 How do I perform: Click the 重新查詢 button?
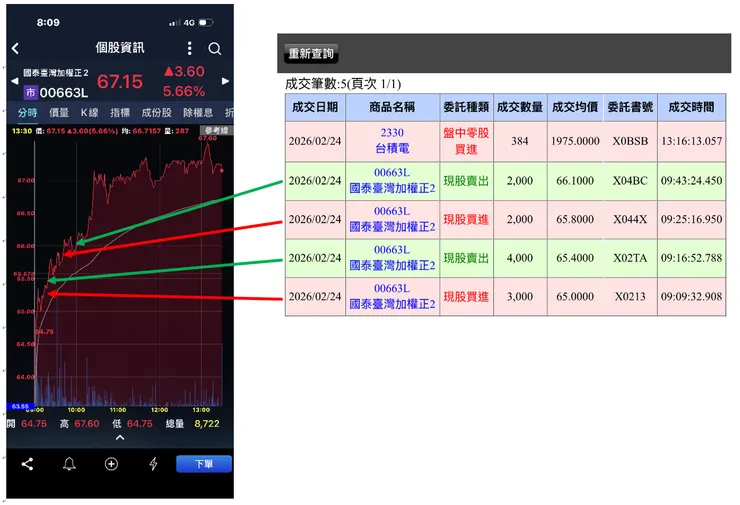tap(311, 53)
